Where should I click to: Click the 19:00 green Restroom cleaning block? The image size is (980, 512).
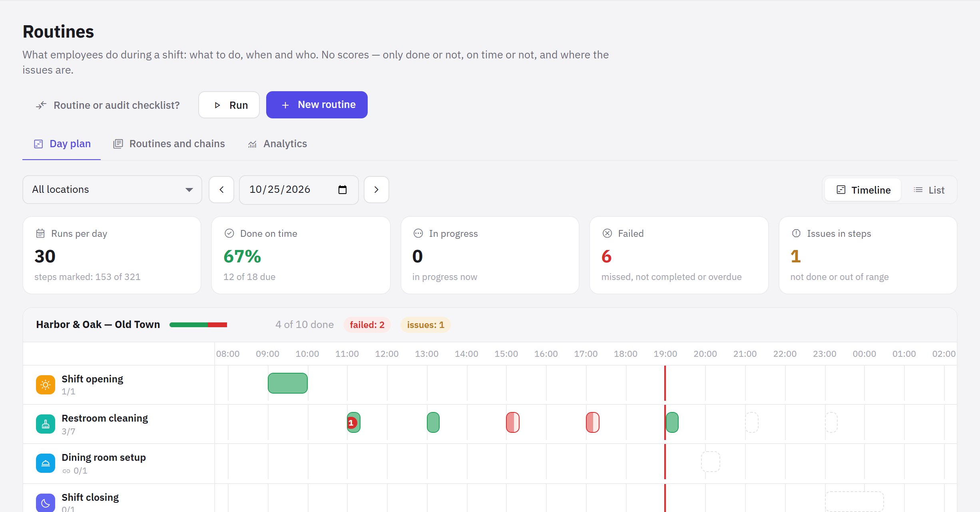tap(672, 422)
